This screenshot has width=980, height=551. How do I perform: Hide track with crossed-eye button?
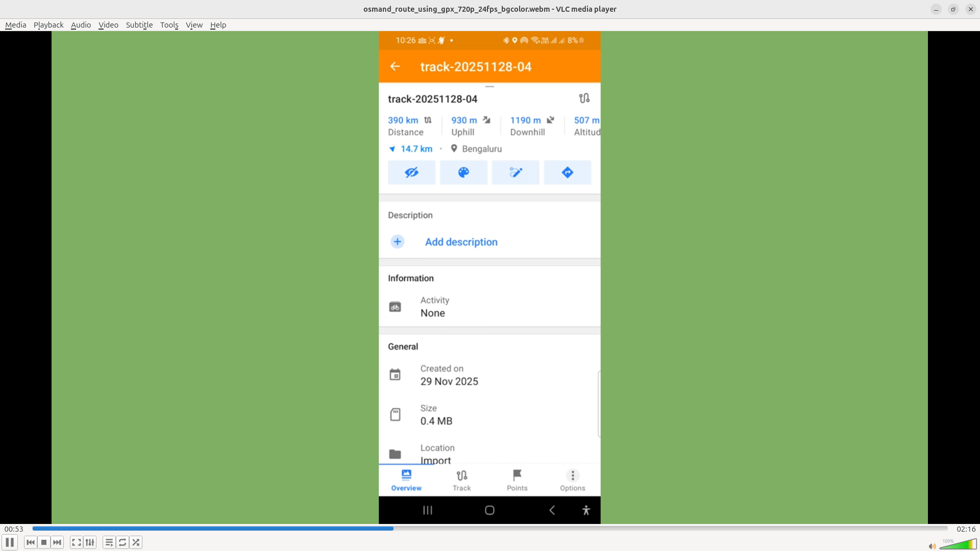click(x=411, y=172)
